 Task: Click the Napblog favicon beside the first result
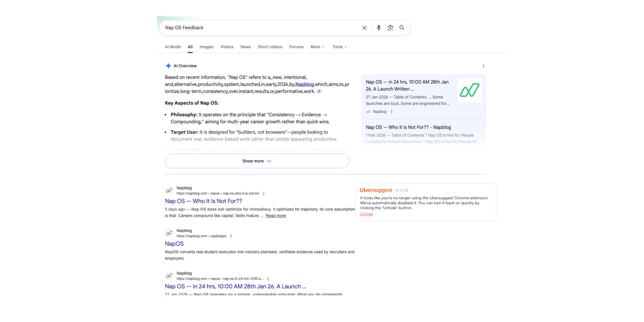(169, 191)
